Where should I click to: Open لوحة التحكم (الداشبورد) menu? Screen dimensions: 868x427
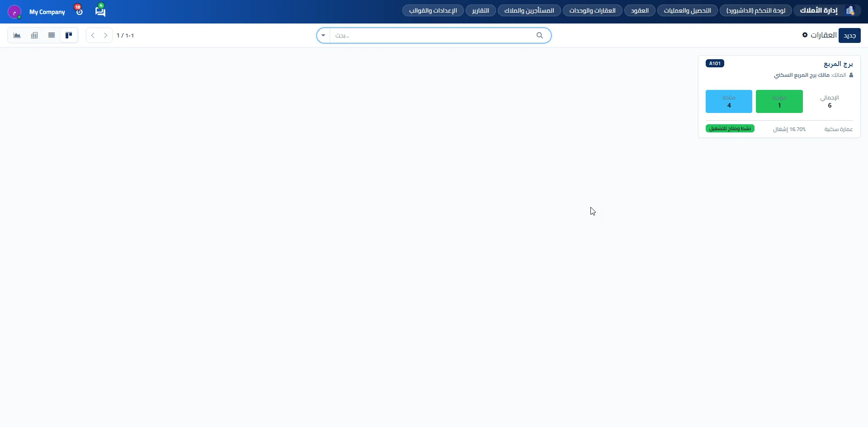click(x=756, y=10)
